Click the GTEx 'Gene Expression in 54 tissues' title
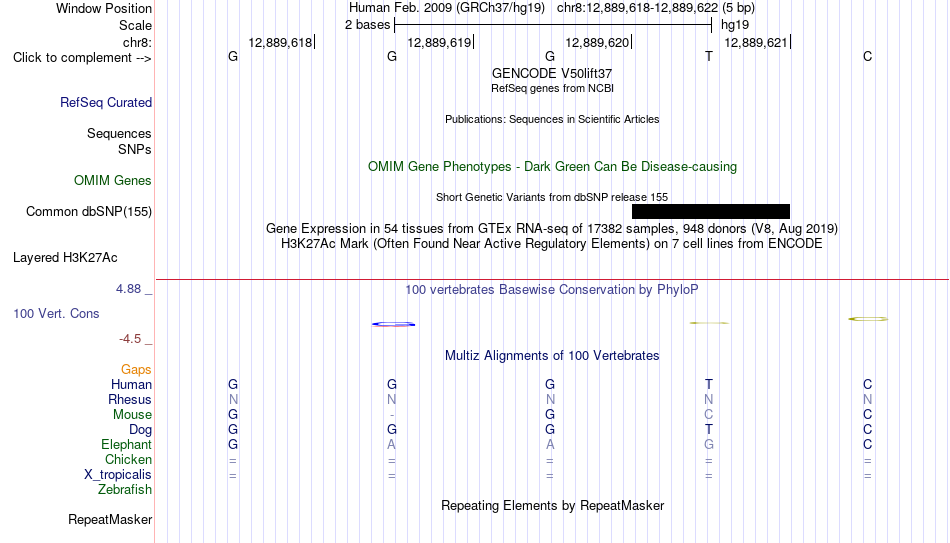The height and width of the screenshot is (543, 950). [552, 228]
